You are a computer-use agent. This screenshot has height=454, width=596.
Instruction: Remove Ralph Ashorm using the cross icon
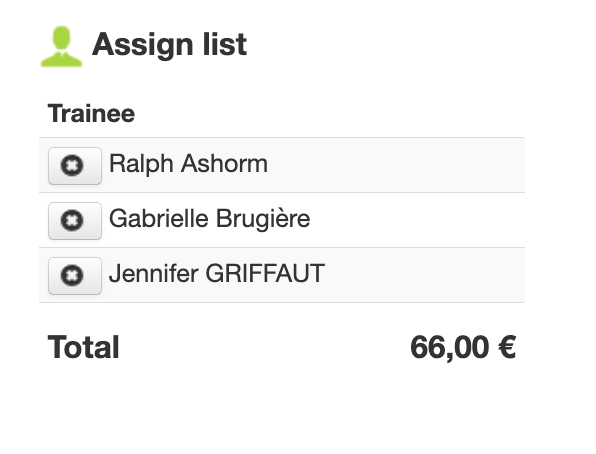click(75, 166)
